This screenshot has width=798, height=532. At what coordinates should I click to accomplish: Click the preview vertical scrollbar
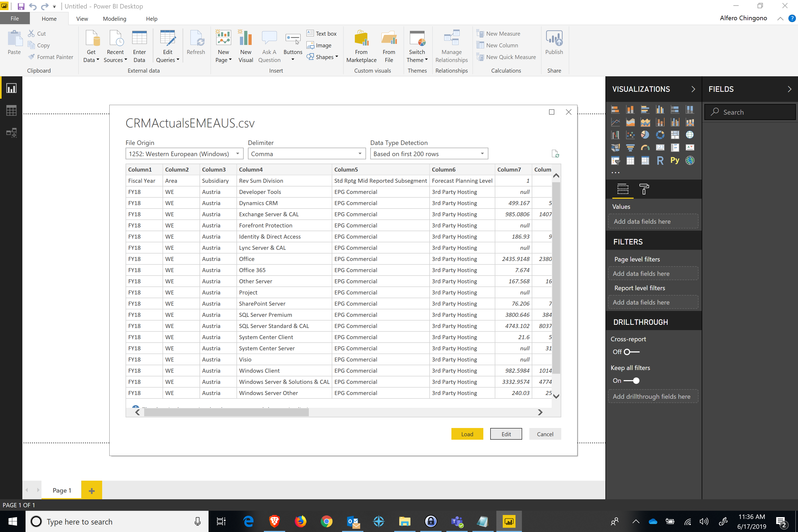[x=556, y=277]
